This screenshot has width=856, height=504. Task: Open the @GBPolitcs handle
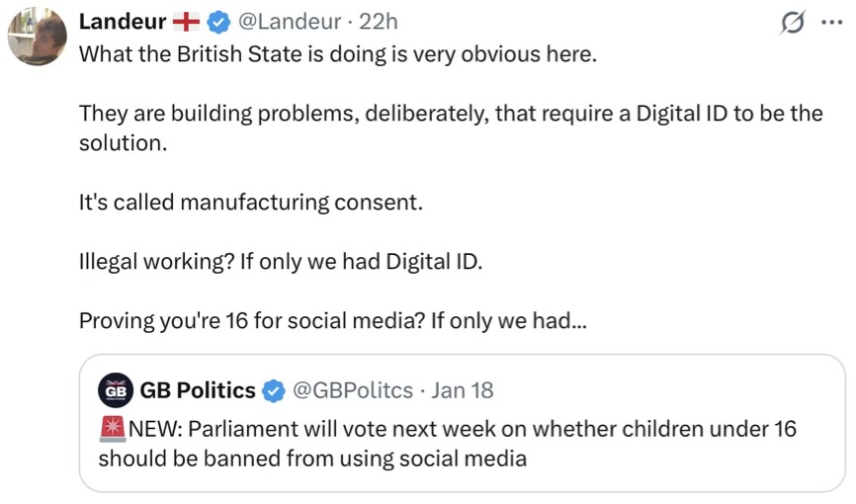point(352,390)
